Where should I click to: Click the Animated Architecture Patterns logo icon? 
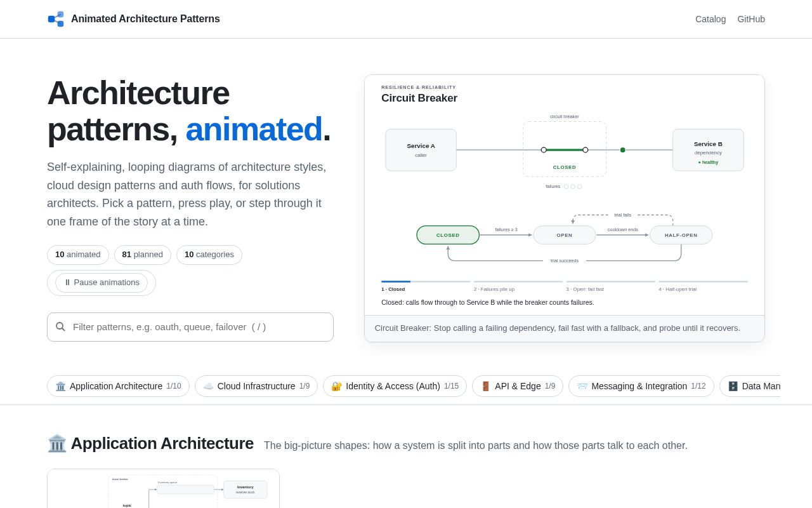point(56,19)
